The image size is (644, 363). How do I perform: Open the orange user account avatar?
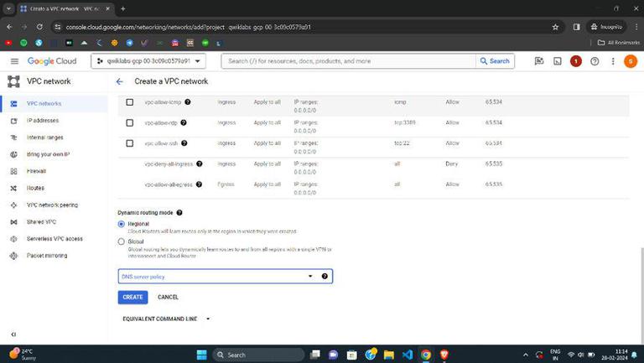tap(631, 61)
